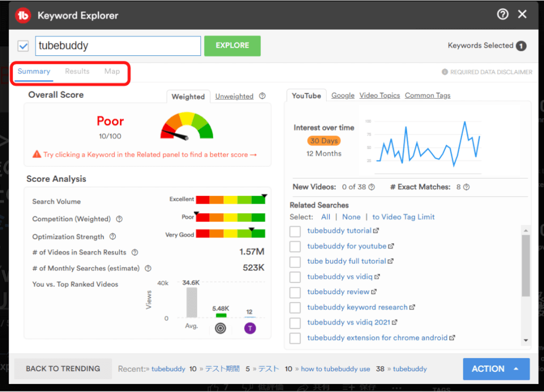The width and height of the screenshot is (544, 392).
Task: Open external link icon for tubebuddy tutorial
Action: [x=376, y=231]
